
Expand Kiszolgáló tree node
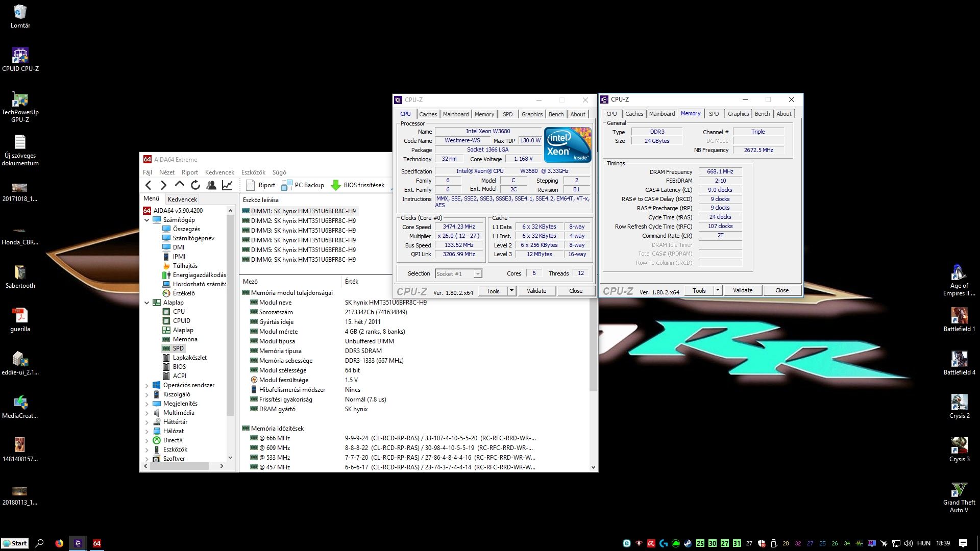click(147, 395)
